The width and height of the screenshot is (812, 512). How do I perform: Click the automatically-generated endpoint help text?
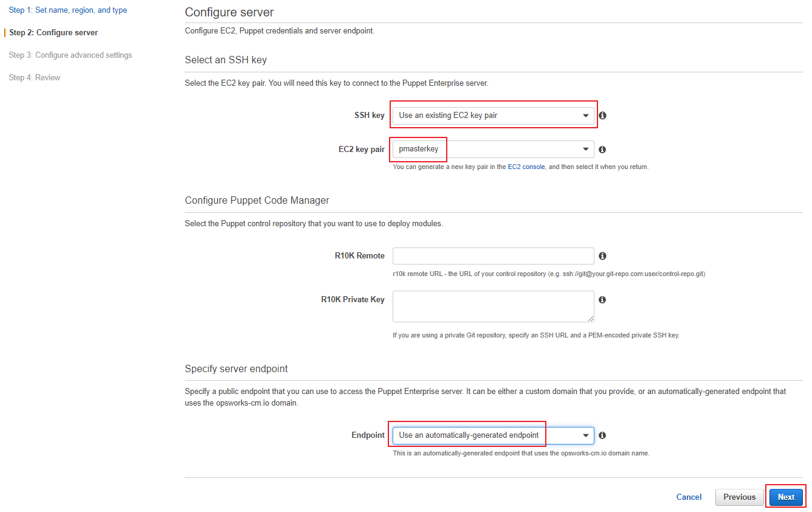521,453
